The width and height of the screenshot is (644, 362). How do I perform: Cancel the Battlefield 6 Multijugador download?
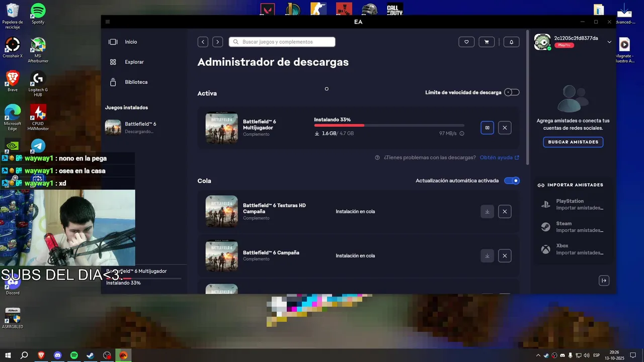pos(505,128)
